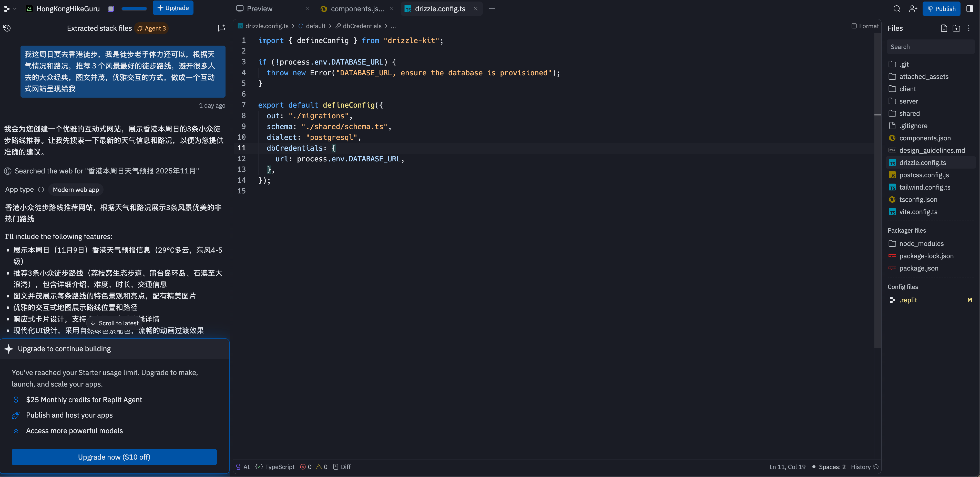Switch to Preview tab
Viewport: 980px width, 477px height.
pyautogui.click(x=259, y=9)
